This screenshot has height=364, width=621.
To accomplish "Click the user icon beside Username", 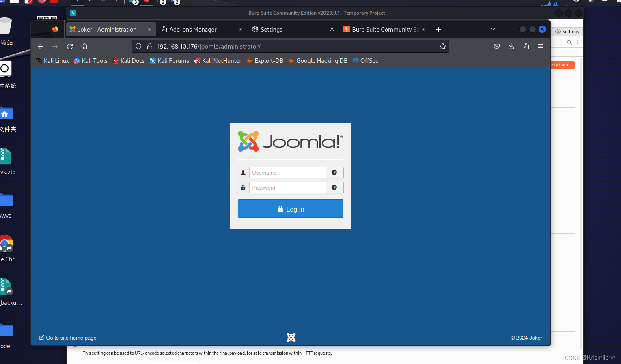I will [x=244, y=173].
